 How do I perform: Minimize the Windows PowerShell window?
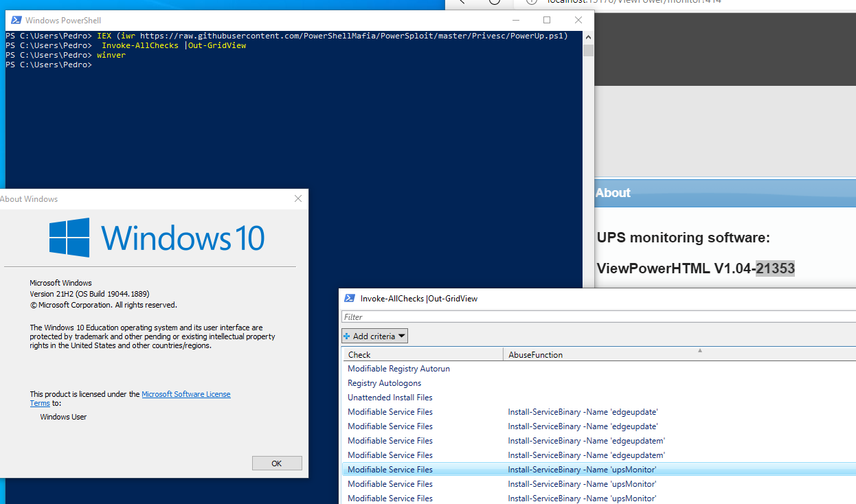pos(515,21)
